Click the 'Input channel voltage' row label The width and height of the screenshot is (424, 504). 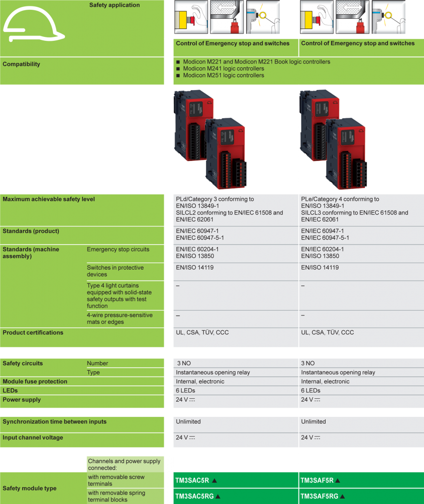33,438
